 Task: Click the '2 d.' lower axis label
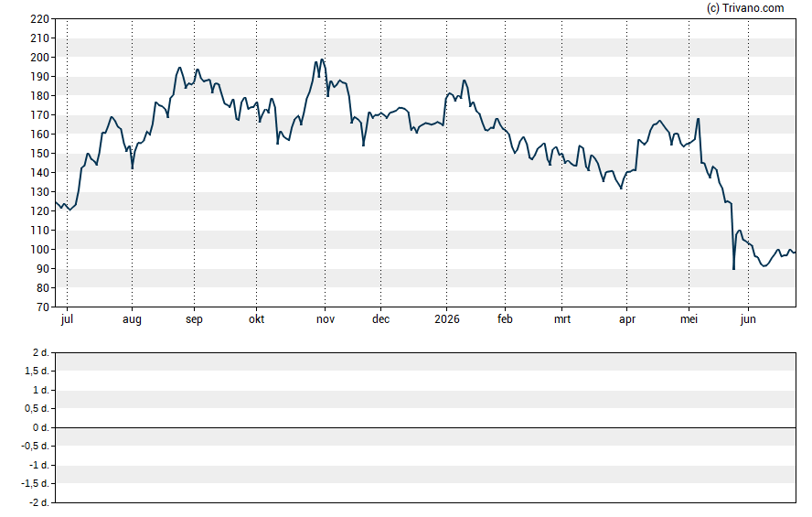coord(41,353)
